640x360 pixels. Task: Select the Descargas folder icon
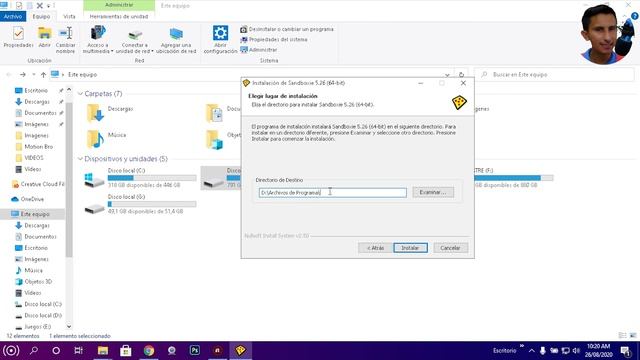click(96, 113)
